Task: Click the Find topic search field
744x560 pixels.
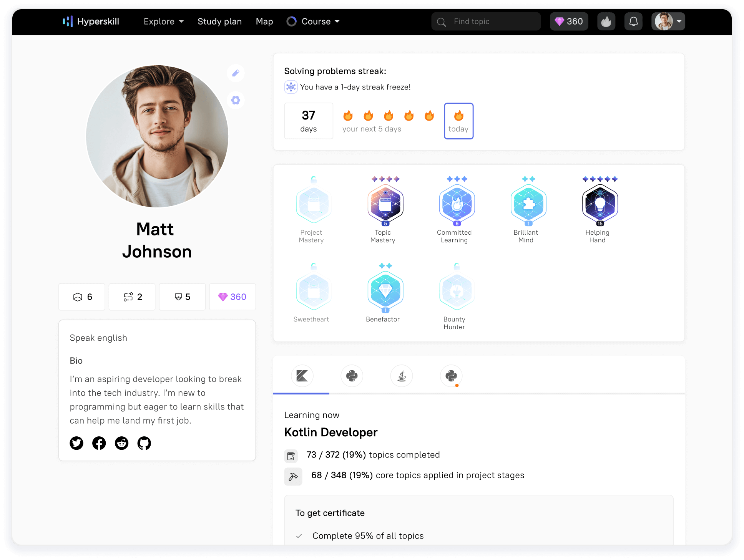Action: click(x=486, y=22)
